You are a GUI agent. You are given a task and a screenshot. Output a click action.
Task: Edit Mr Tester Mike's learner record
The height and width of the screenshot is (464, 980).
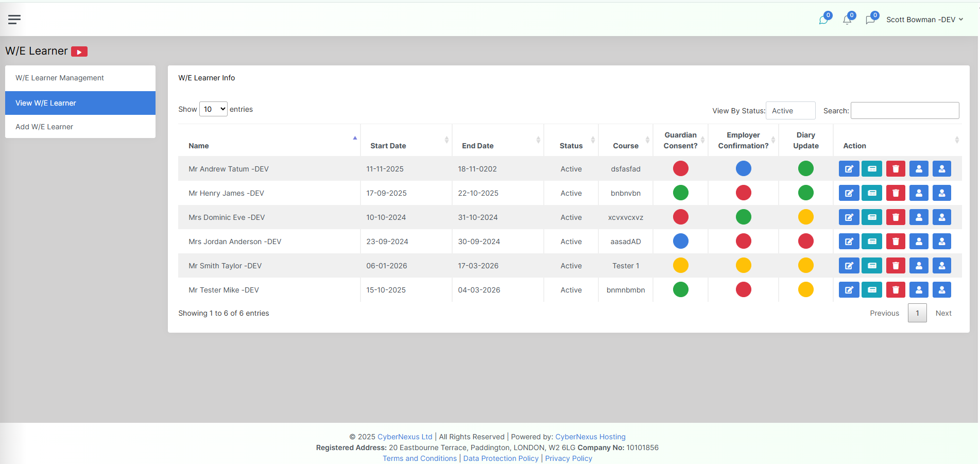coord(849,290)
